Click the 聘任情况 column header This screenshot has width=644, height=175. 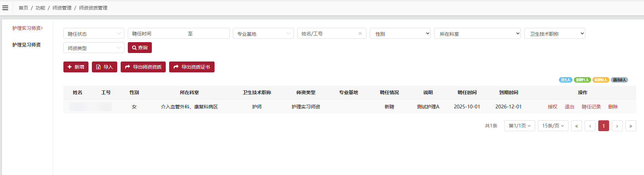[389, 92]
